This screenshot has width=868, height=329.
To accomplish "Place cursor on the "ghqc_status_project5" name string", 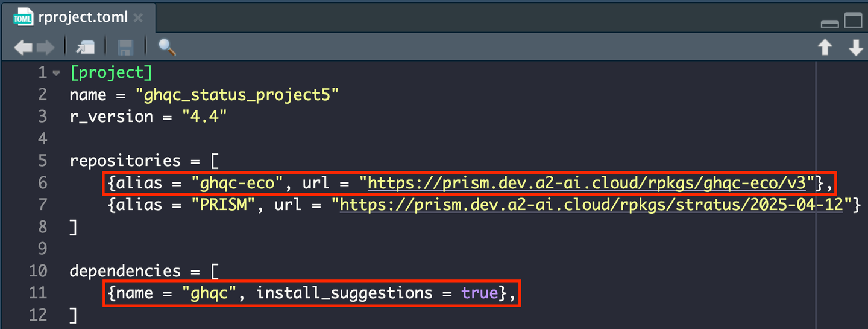I will pyautogui.click(x=237, y=95).
